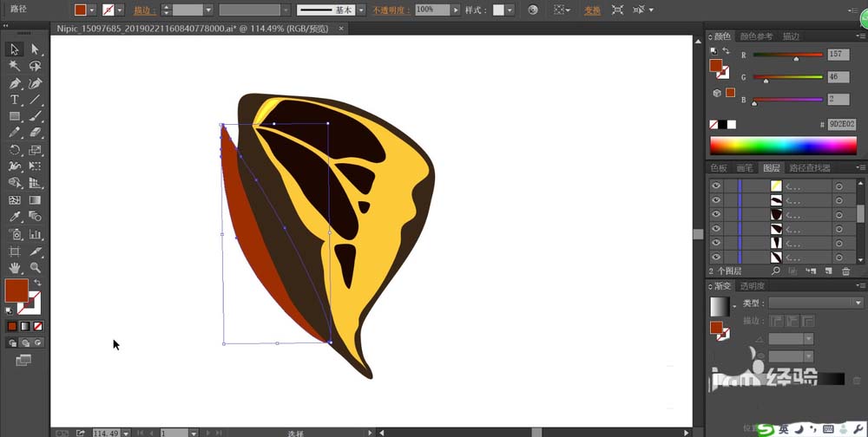Select the Pen tool

pos(15,83)
